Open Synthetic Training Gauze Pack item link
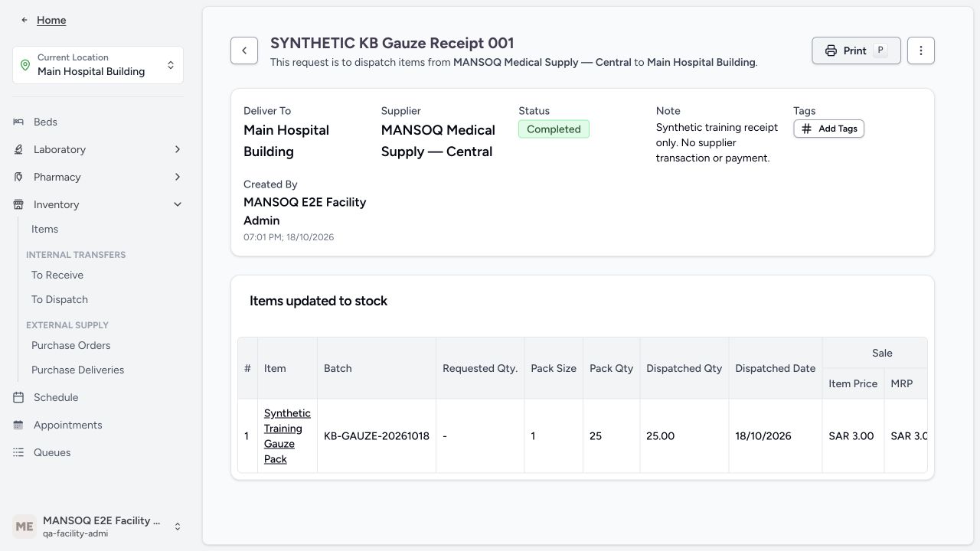980x551 pixels. [287, 436]
